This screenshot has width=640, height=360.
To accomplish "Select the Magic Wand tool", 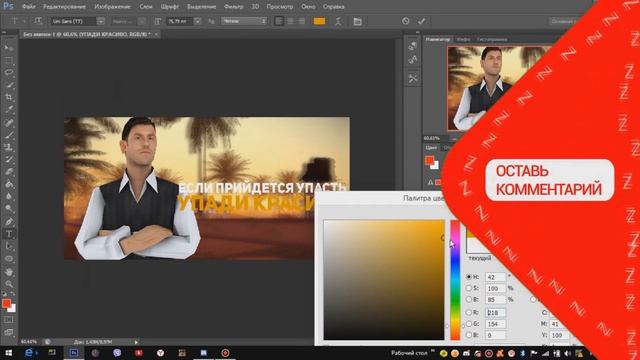I will tap(9, 85).
